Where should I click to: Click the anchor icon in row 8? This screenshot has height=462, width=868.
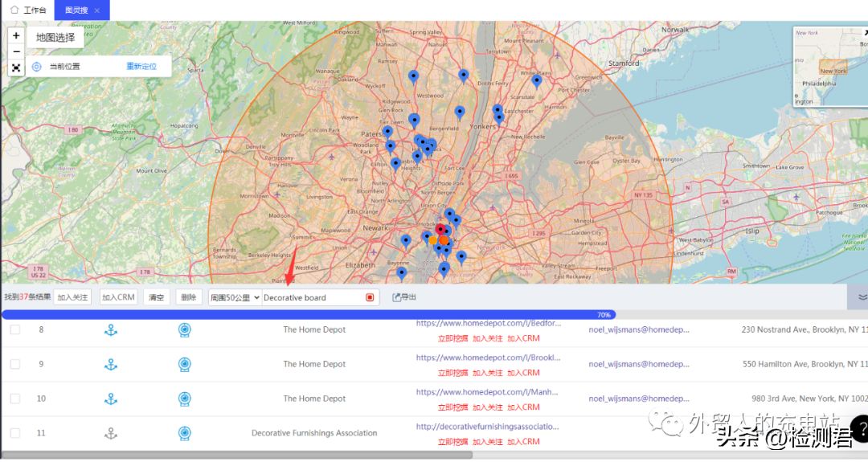tap(111, 330)
